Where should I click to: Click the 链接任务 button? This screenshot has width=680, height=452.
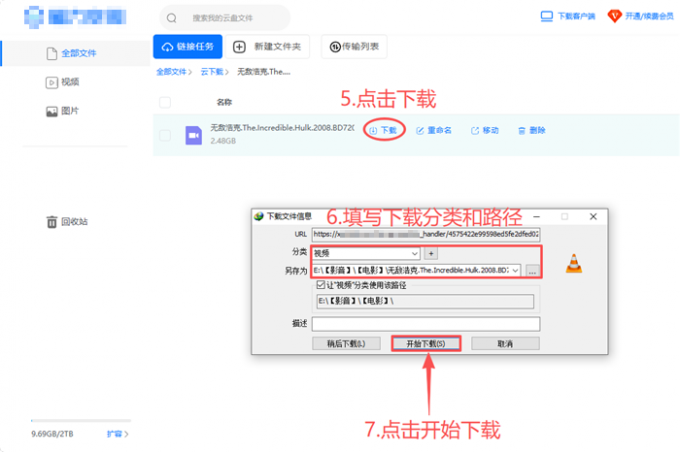(188, 46)
